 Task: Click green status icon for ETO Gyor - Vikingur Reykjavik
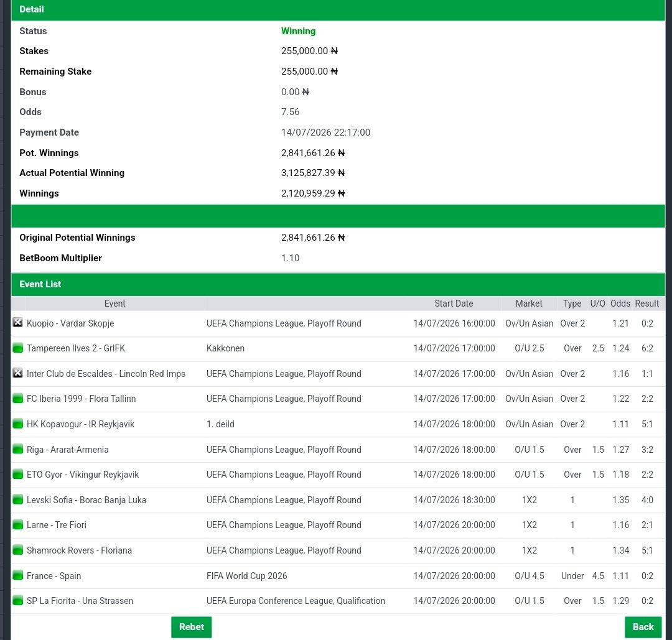tap(17, 474)
